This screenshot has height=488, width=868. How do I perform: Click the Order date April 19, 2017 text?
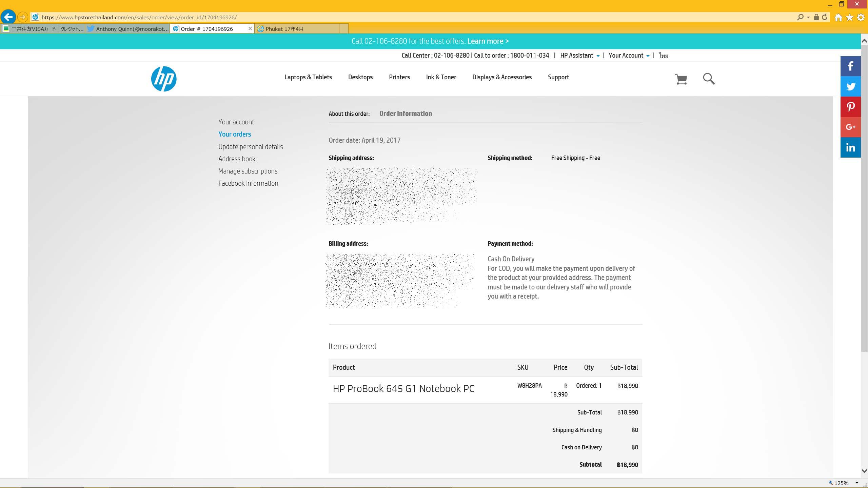tap(364, 140)
